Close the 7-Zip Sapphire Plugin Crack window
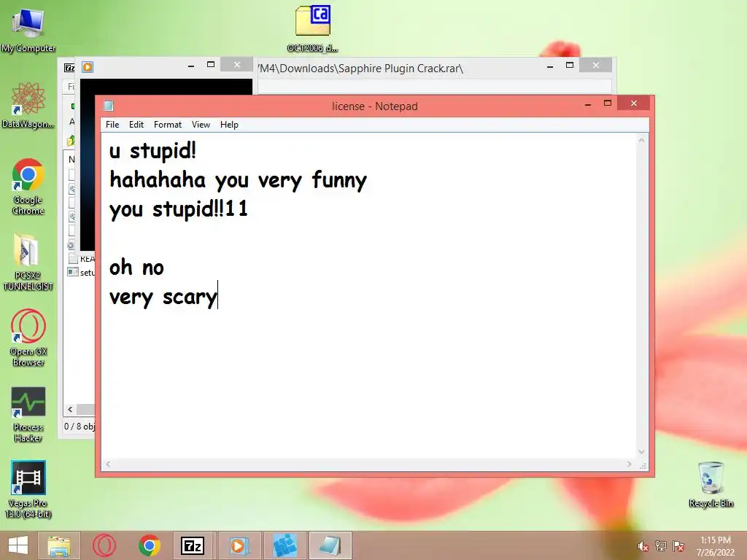The width and height of the screenshot is (747, 560). coord(595,65)
